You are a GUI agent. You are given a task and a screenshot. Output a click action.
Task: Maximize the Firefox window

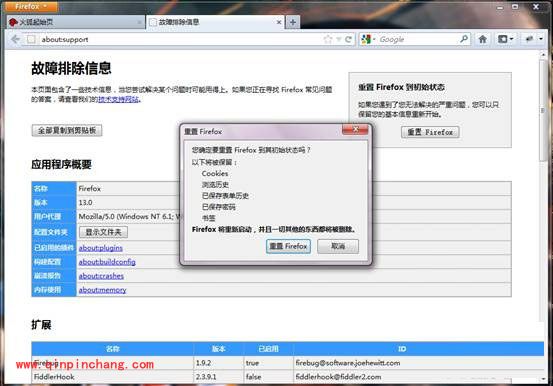pyautogui.click(x=515, y=7)
